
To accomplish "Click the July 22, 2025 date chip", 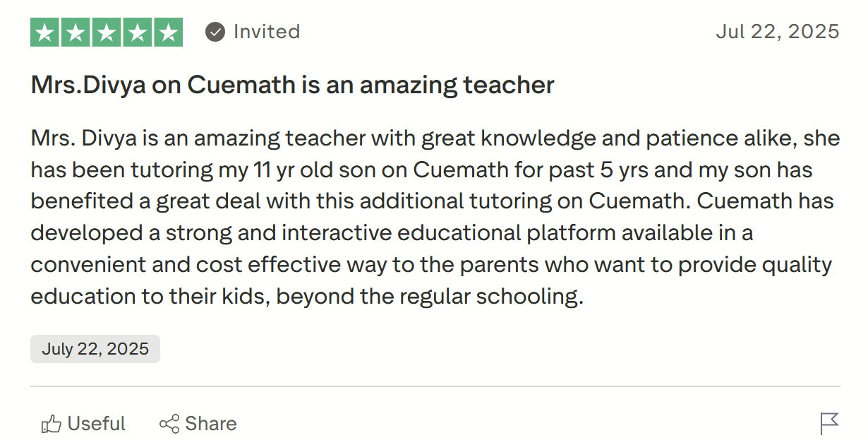I will 95,348.
